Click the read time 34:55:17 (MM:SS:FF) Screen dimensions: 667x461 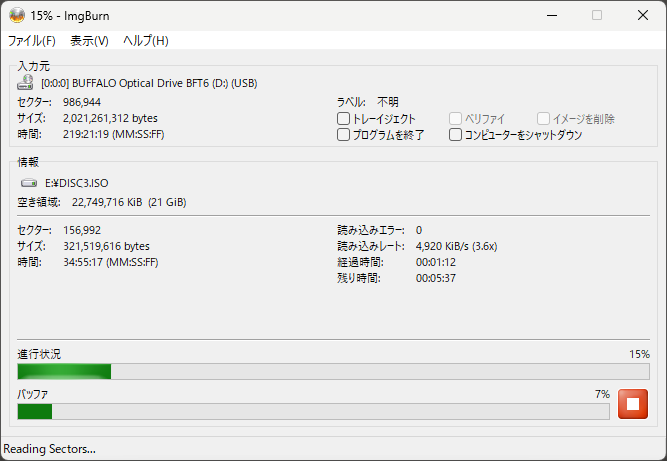tap(111, 262)
